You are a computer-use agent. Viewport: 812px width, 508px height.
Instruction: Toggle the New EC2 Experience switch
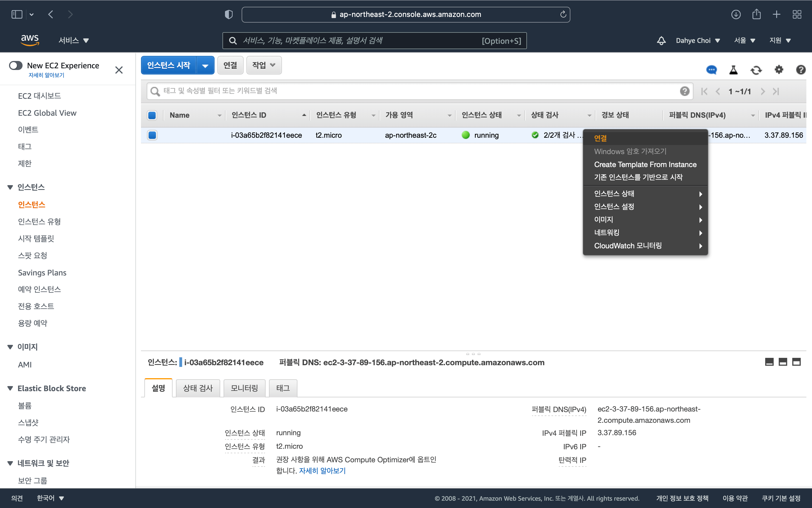pos(16,65)
